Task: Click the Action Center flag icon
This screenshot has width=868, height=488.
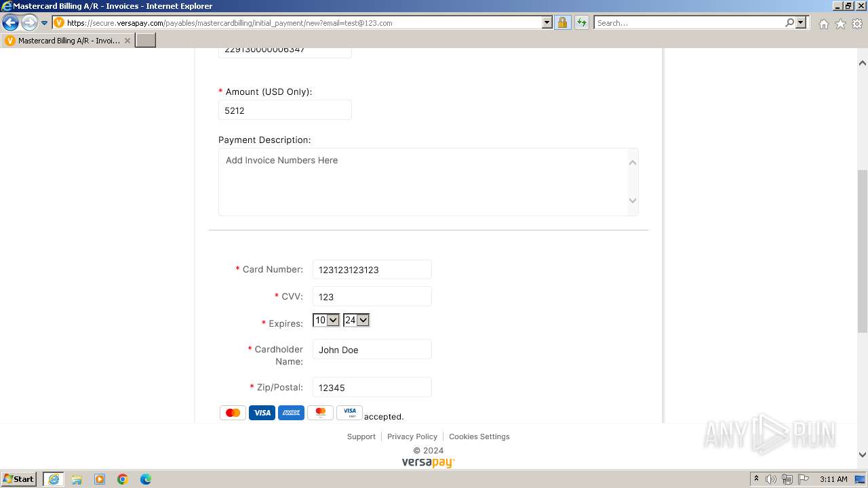Action: 804,479
